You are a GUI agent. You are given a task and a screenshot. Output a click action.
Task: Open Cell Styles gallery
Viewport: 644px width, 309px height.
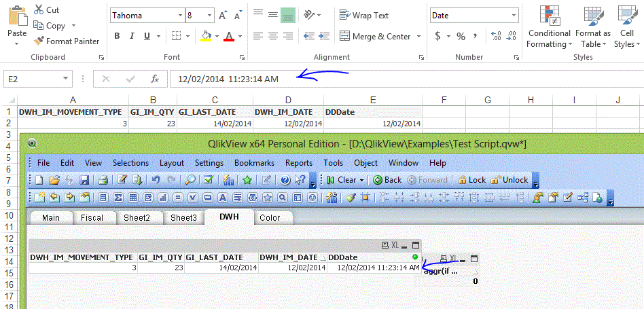click(x=627, y=26)
